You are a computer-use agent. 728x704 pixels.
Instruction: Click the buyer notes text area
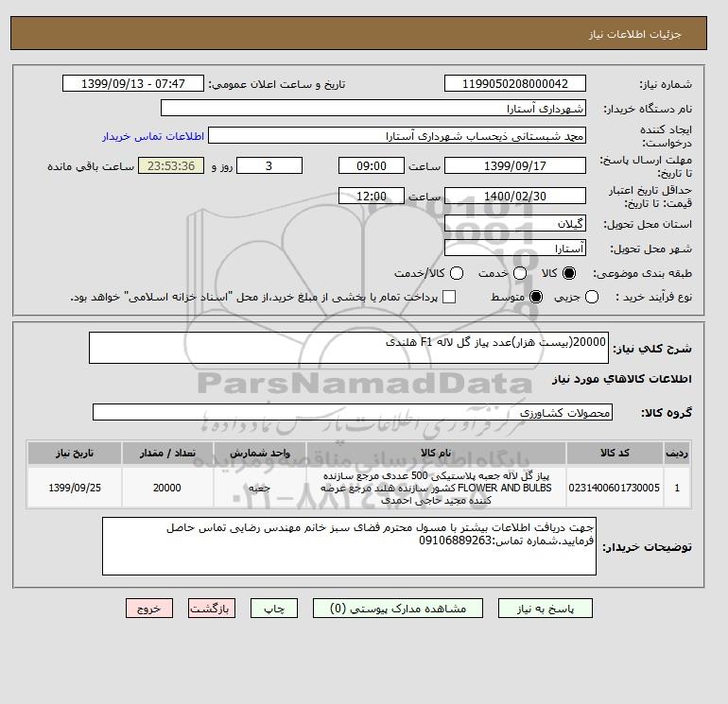pos(349,546)
